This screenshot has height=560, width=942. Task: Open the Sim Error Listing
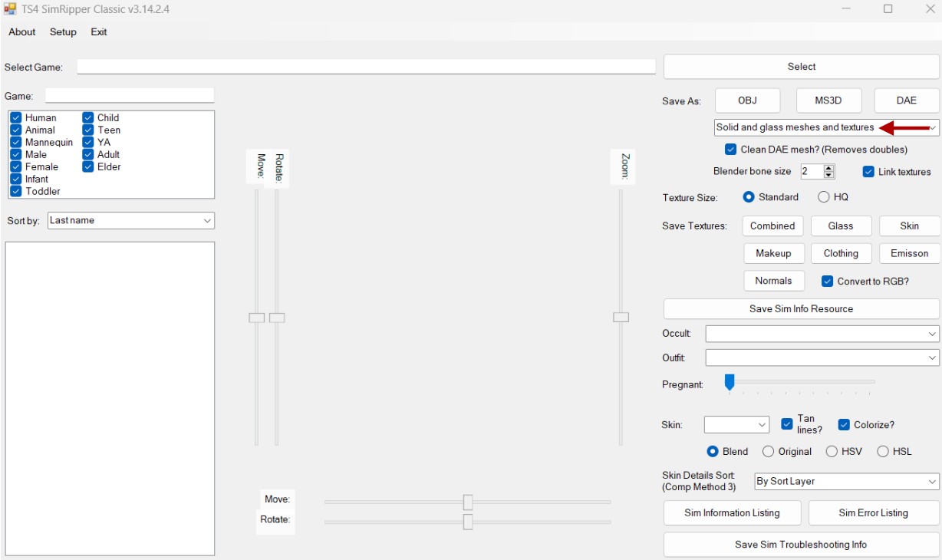(874, 513)
